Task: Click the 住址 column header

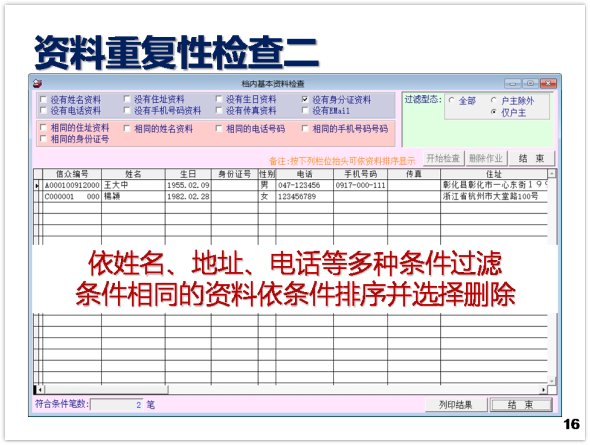Action: [x=494, y=174]
